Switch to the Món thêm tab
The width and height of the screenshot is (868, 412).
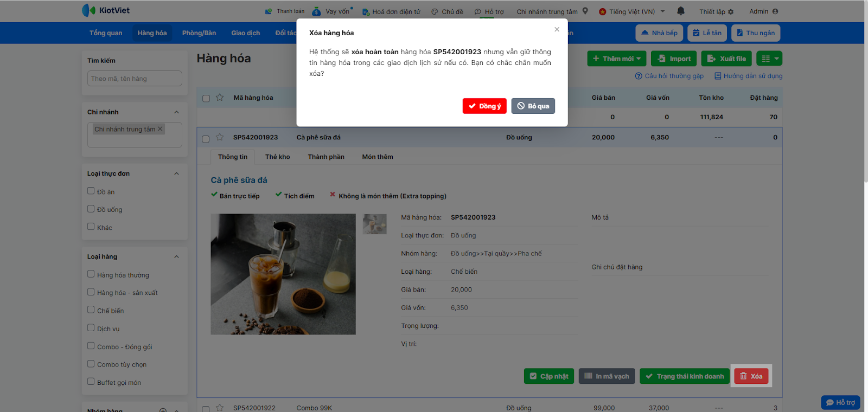(x=378, y=157)
